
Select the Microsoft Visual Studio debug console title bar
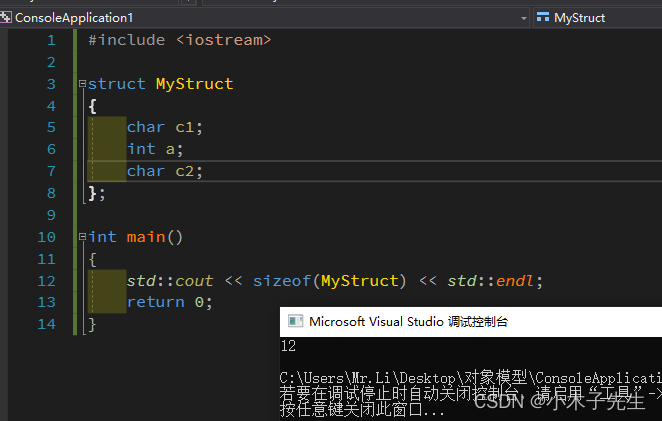pyautogui.click(x=471, y=322)
